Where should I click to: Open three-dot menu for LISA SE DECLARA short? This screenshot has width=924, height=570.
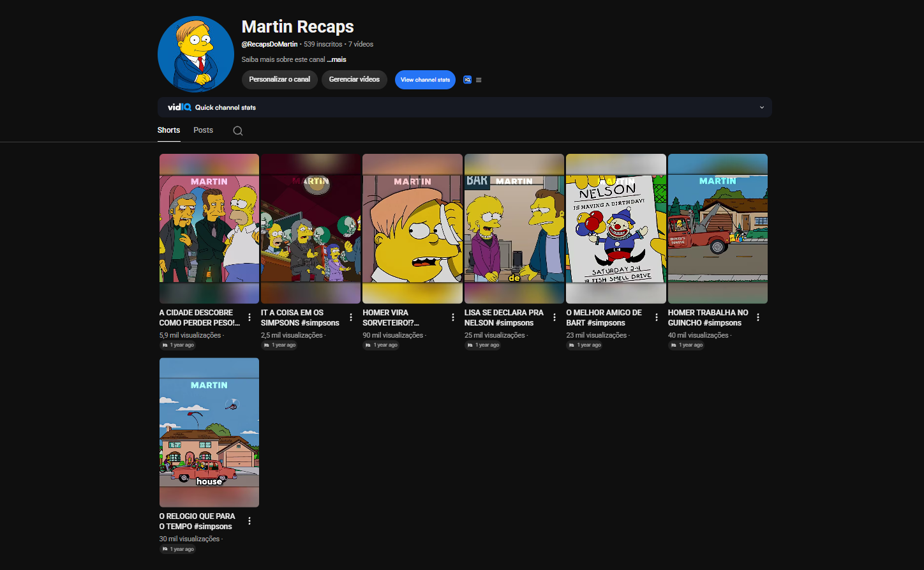(x=555, y=317)
